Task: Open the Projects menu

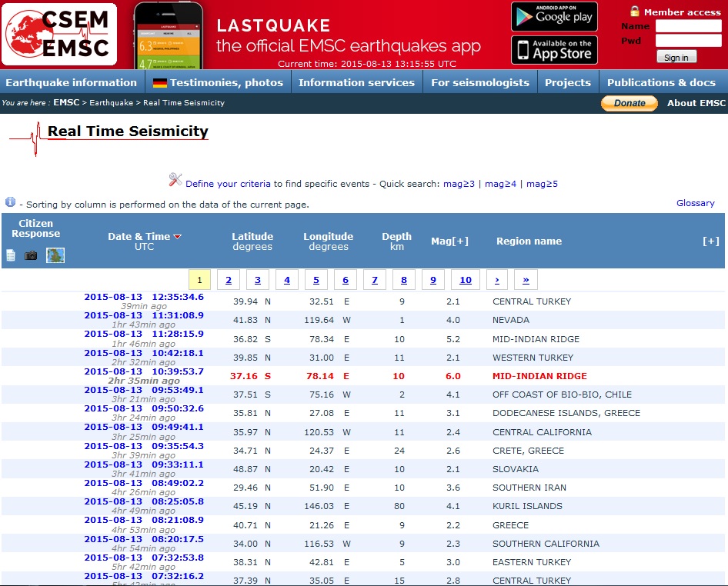Action: (568, 82)
